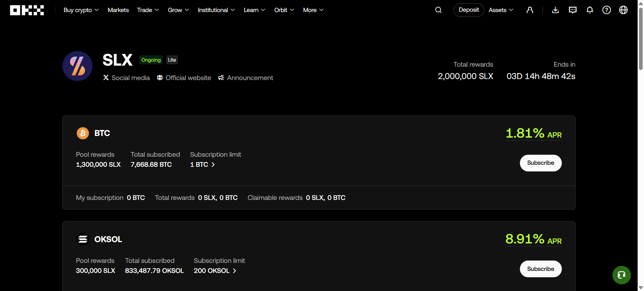Open the customer support headset button
Viewport: 644px width, 291px height.
coord(622,275)
